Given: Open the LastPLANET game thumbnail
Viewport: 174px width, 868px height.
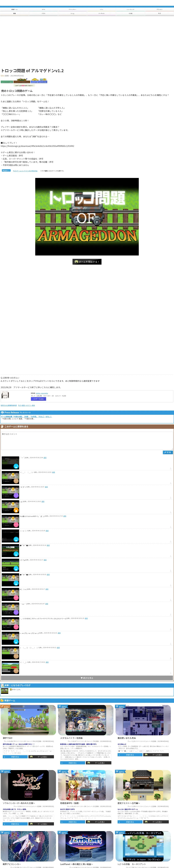Looking at the screenshot, I should tap(86, 846).
